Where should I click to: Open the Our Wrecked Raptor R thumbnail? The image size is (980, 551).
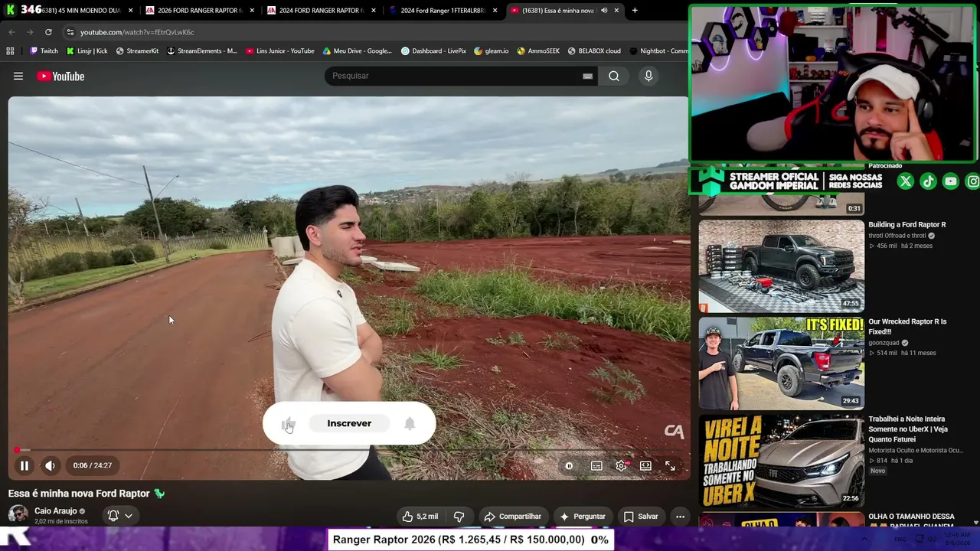click(x=781, y=364)
